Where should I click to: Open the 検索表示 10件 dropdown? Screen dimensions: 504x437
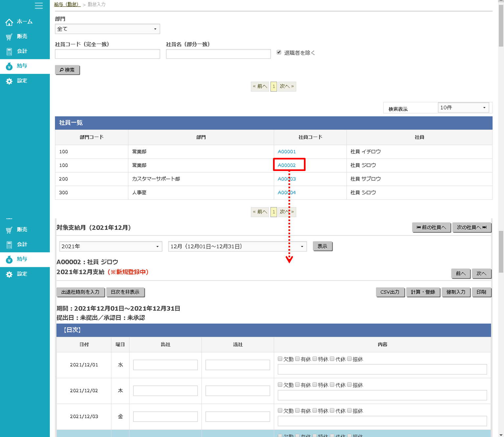[x=463, y=108]
